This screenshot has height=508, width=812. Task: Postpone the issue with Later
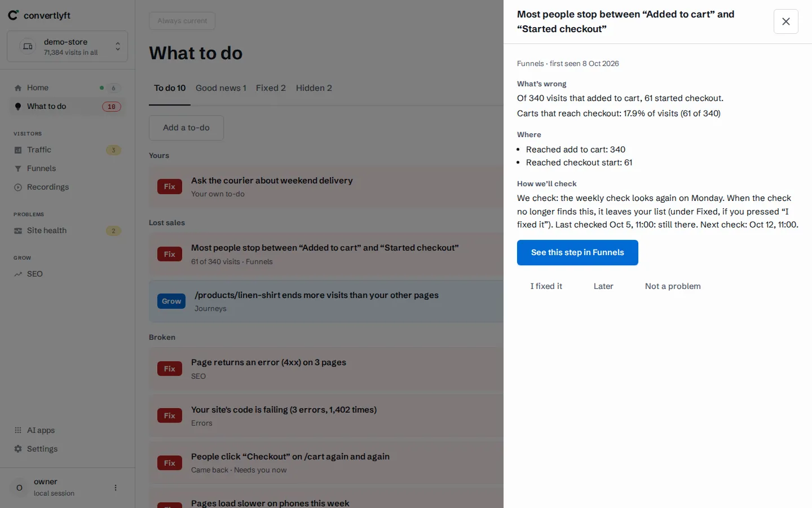pos(603,286)
